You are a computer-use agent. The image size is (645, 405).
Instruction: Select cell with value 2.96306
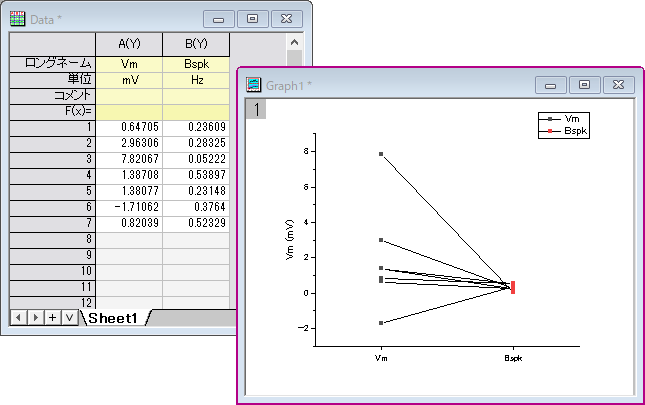pos(129,143)
